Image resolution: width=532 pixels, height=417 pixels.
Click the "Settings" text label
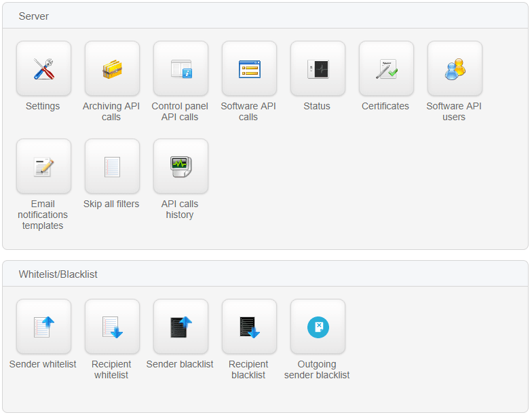point(43,106)
